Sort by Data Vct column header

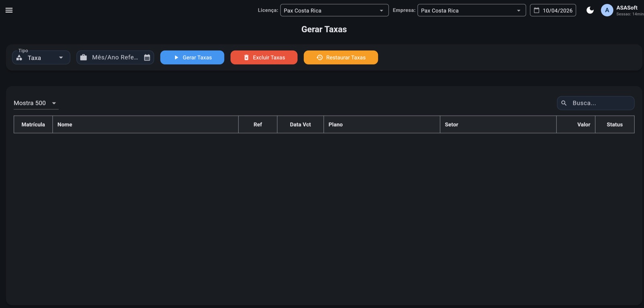[300, 125]
